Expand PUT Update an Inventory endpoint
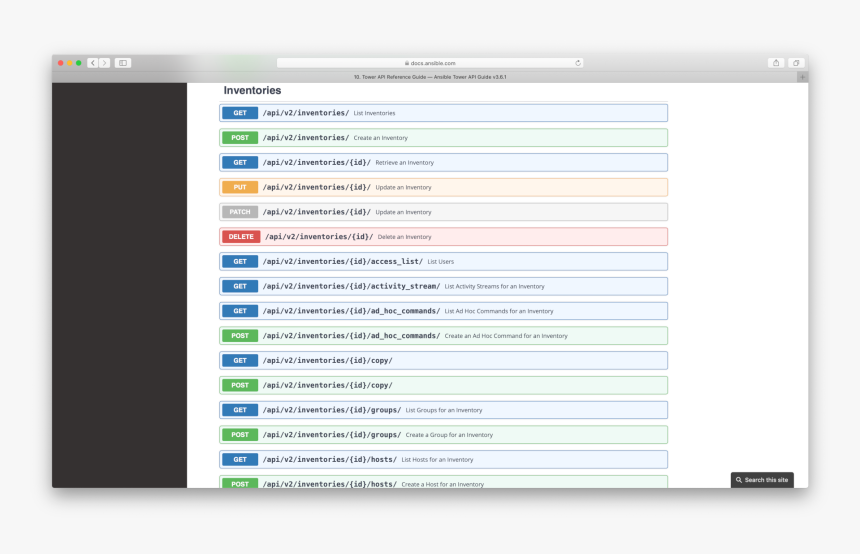860x554 pixels. (444, 187)
